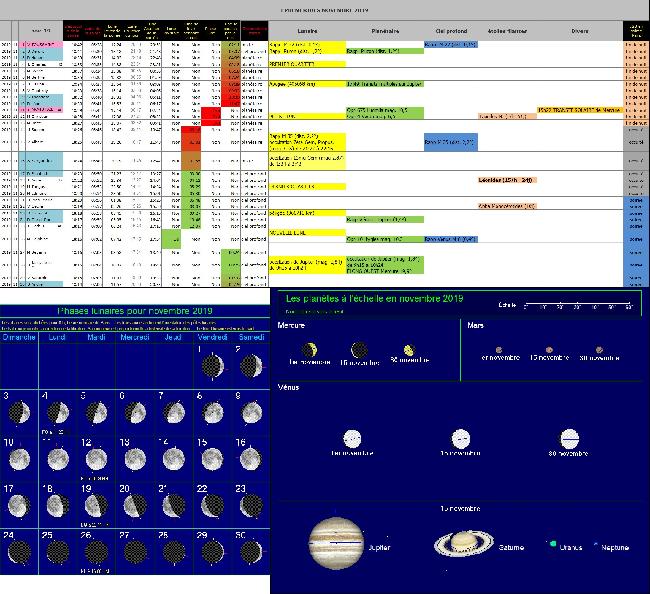Click the Divers table column header

580,31
